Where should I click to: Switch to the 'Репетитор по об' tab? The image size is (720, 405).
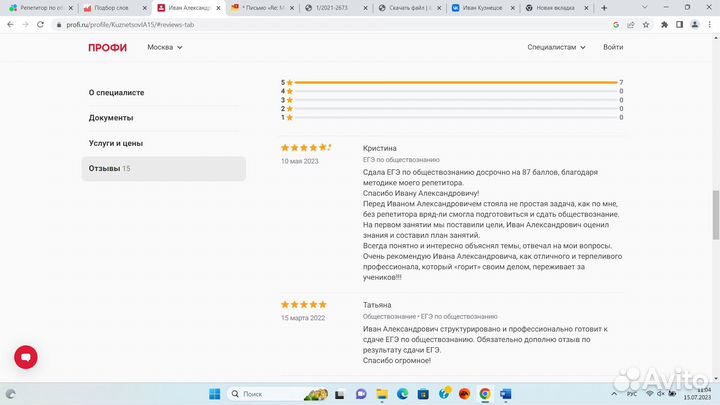tap(40, 8)
